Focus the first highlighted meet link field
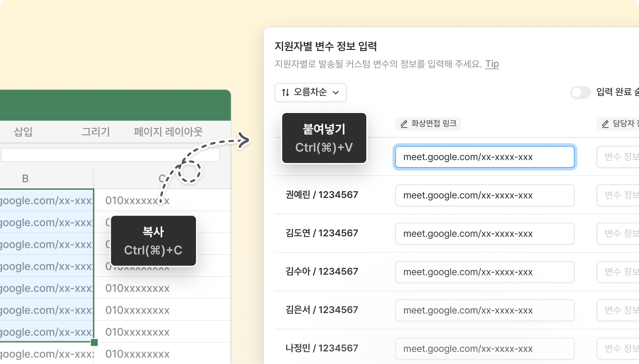This screenshot has height=364, width=639. point(484,157)
